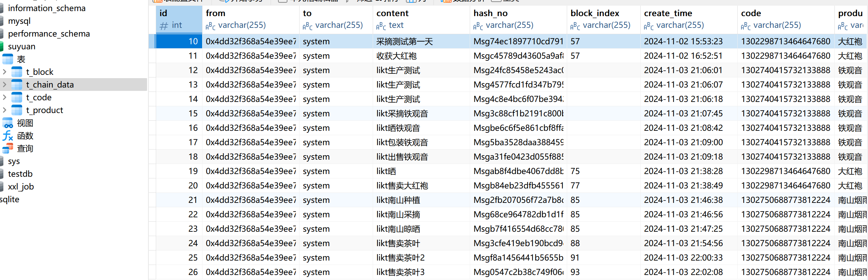Select the xxl_job database
Image resolution: width=868 pixels, height=280 pixels.
(x=21, y=187)
